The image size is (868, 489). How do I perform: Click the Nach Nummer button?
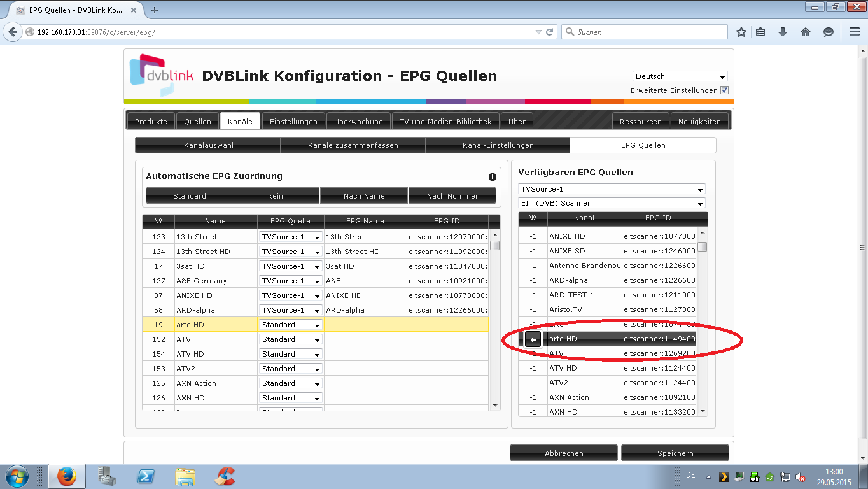452,196
